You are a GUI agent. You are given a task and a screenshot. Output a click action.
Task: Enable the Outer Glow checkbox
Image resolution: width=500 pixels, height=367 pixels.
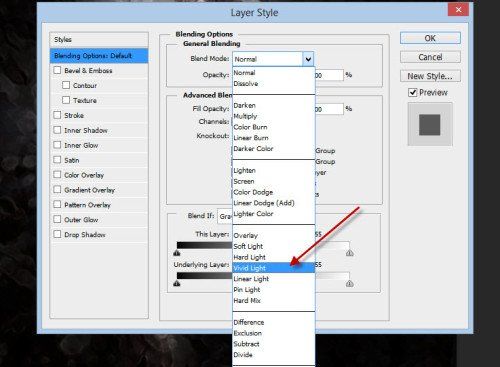click(x=57, y=219)
